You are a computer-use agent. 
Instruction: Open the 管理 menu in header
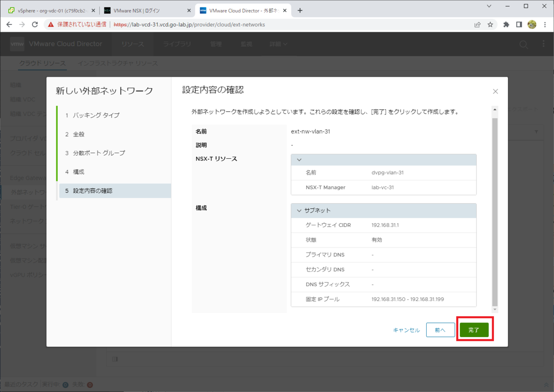click(216, 44)
